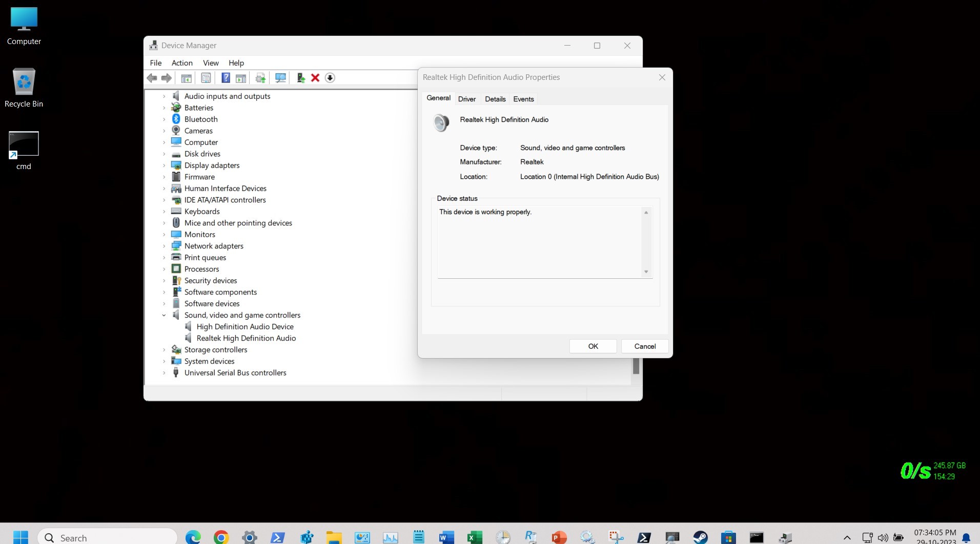The image size is (980, 544).
Task: Click the Device Manager vertical scrollbar thumb
Action: click(636, 366)
